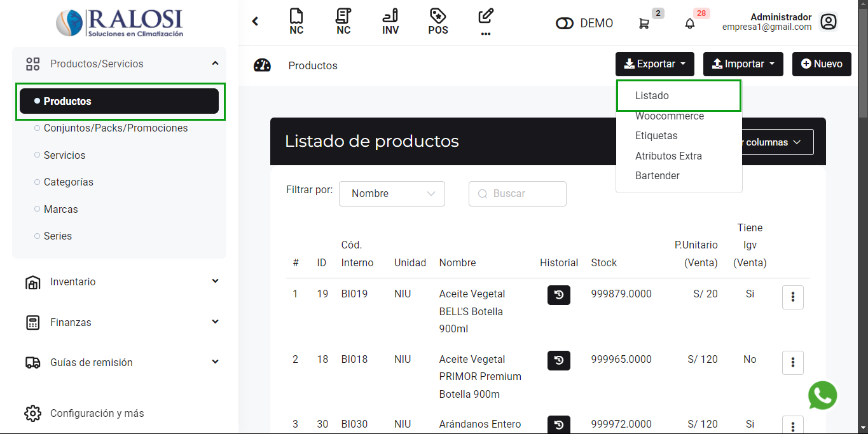Screen dimensions: 868x434
Task: Open the notifications bell
Action: pyautogui.click(x=689, y=24)
